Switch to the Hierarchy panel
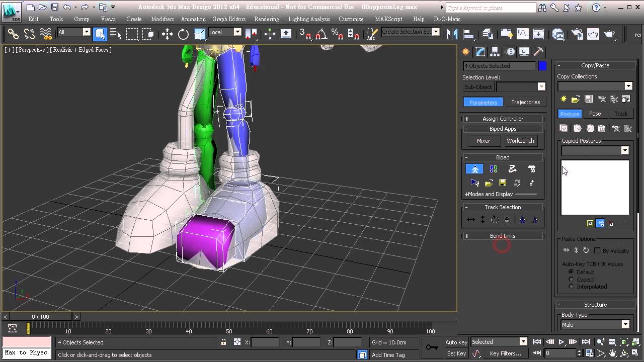This screenshot has height=362, width=644. tap(495, 52)
